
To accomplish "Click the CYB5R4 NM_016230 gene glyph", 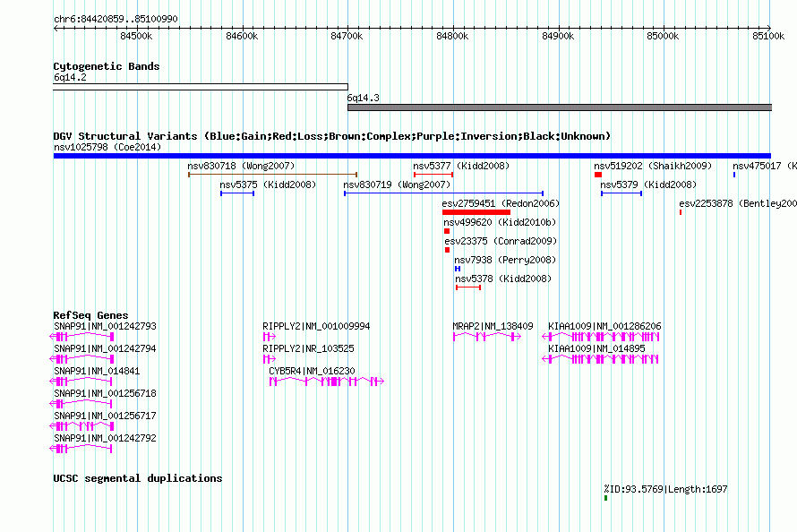I will click(x=327, y=382).
